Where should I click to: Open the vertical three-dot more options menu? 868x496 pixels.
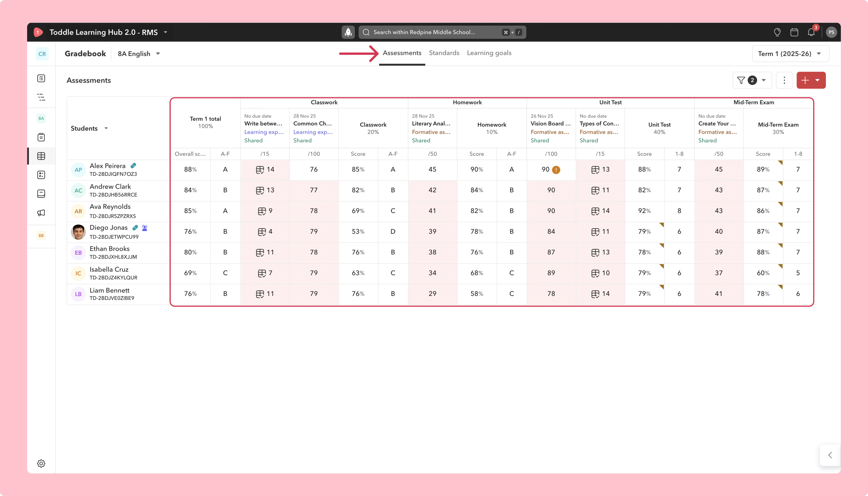click(784, 80)
